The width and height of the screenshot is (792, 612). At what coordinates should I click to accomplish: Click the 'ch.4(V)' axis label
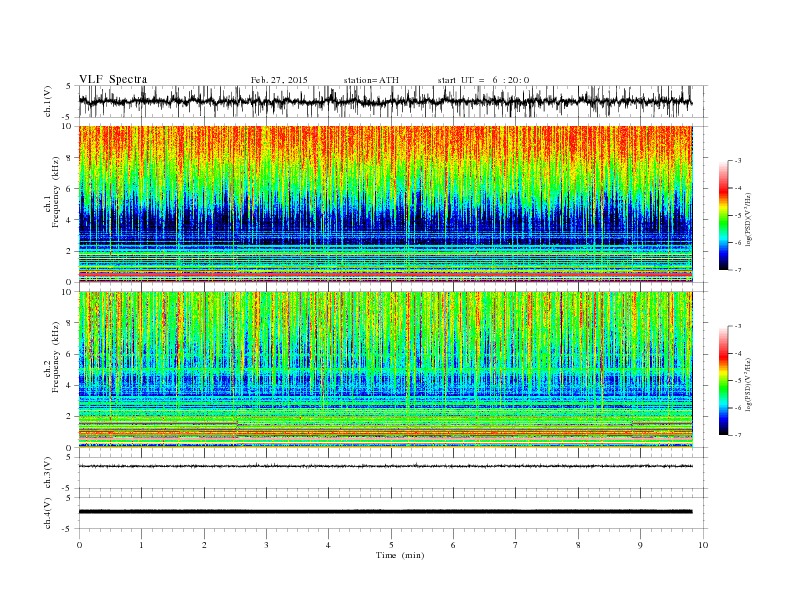click(x=48, y=513)
